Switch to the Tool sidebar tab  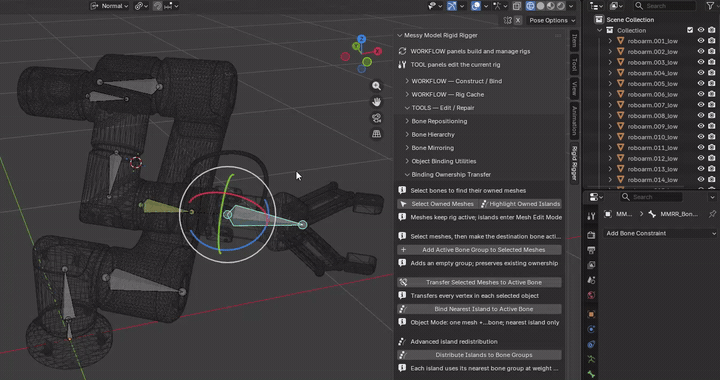coord(574,65)
